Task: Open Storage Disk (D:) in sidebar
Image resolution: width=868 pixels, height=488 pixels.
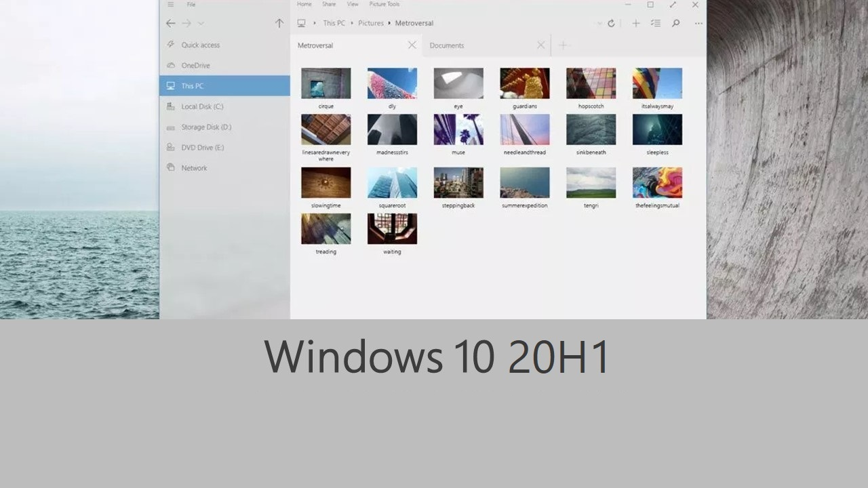Action: coord(224,127)
